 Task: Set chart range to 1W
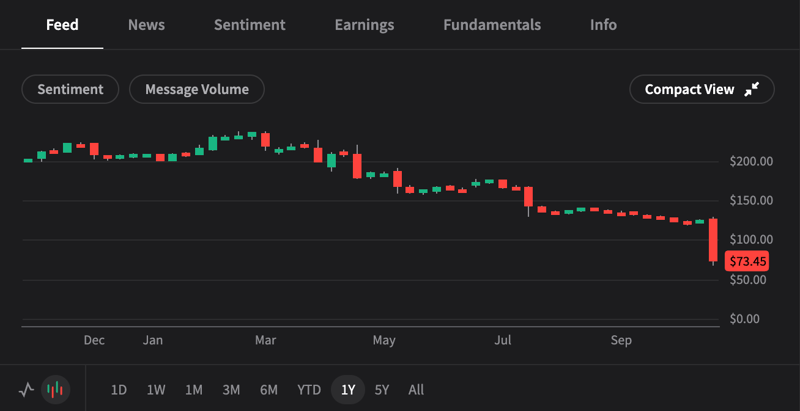(156, 390)
